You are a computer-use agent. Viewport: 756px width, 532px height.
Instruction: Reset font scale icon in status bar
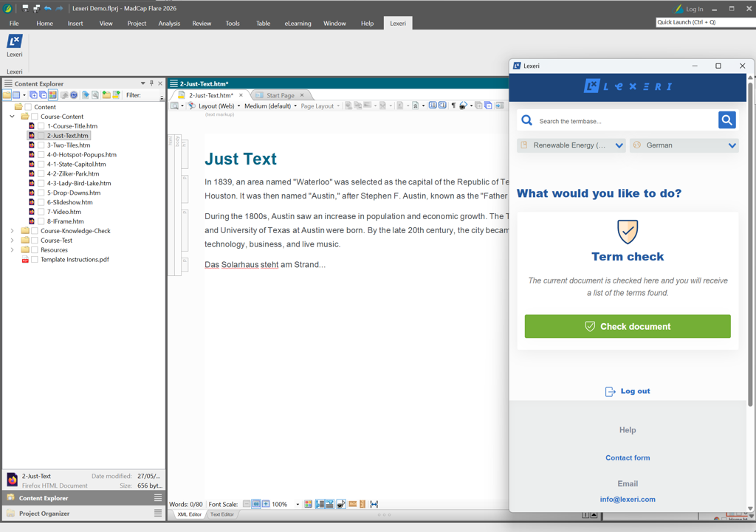[x=256, y=504]
